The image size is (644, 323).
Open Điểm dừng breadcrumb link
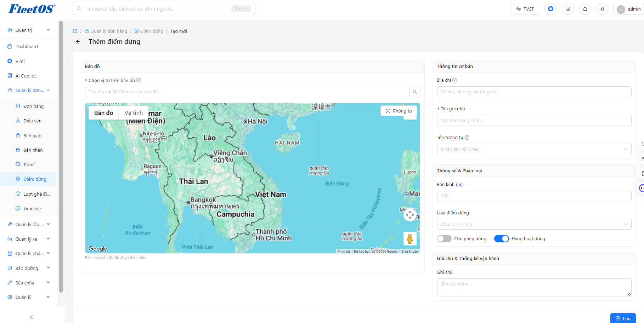(x=149, y=31)
